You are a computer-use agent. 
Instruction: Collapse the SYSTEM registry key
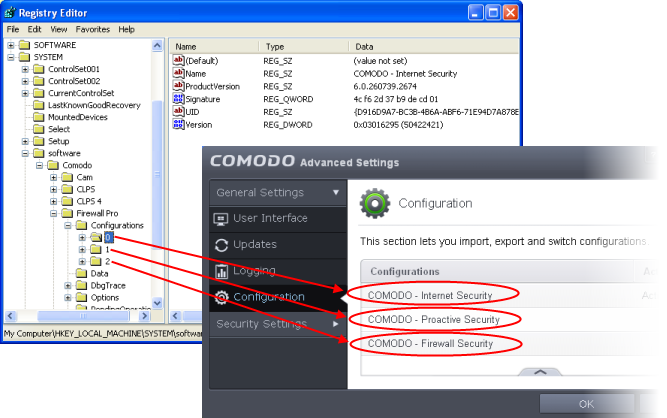tap(11, 57)
